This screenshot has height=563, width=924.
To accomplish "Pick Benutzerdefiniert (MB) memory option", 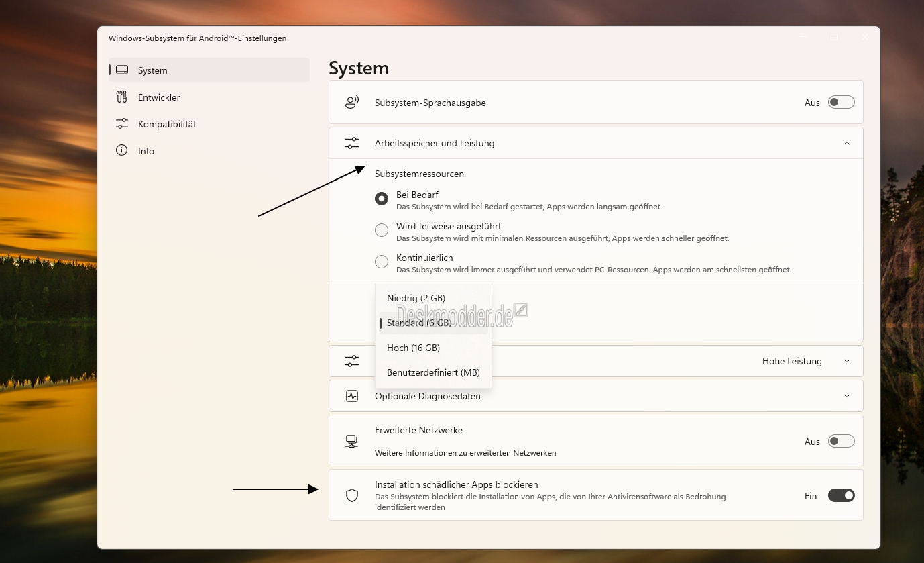I will click(433, 372).
